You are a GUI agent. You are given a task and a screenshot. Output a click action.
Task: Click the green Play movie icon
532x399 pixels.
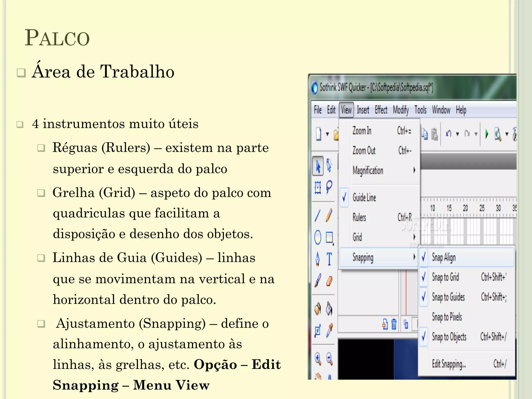(487, 134)
